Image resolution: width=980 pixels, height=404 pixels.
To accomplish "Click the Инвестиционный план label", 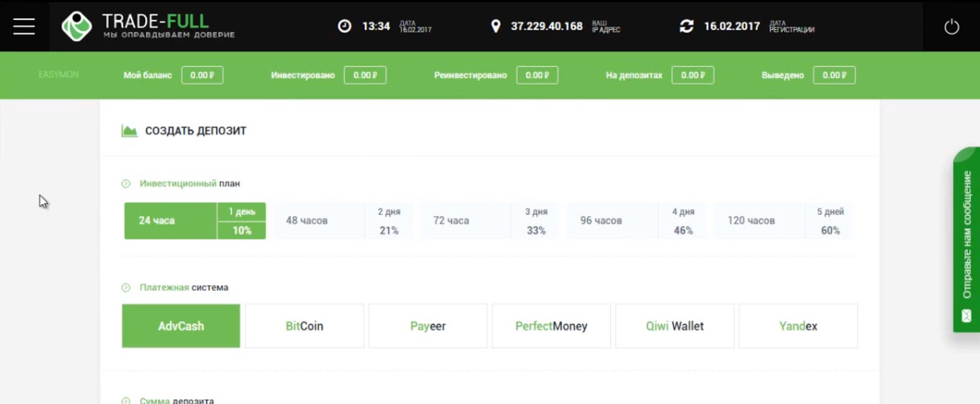I will click(190, 184).
